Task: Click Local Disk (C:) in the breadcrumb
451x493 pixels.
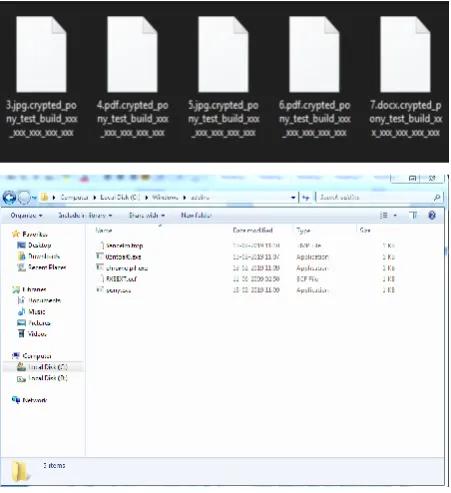Action: tap(120, 198)
